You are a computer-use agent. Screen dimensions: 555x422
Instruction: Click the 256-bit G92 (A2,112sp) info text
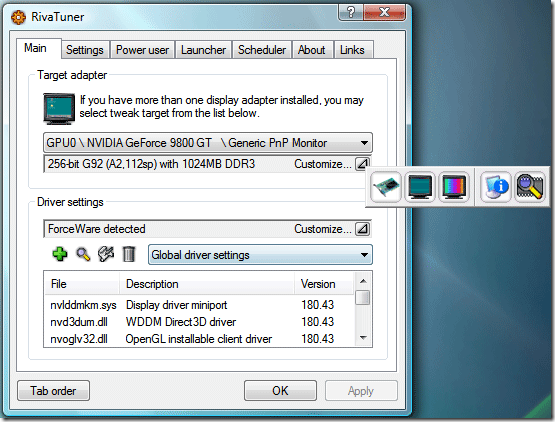pos(151,164)
